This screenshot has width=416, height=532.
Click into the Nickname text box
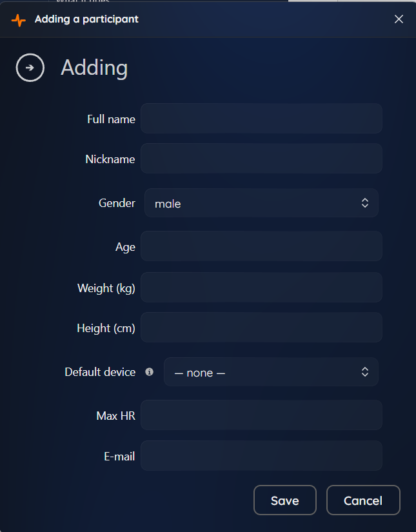tap(261, 159)
